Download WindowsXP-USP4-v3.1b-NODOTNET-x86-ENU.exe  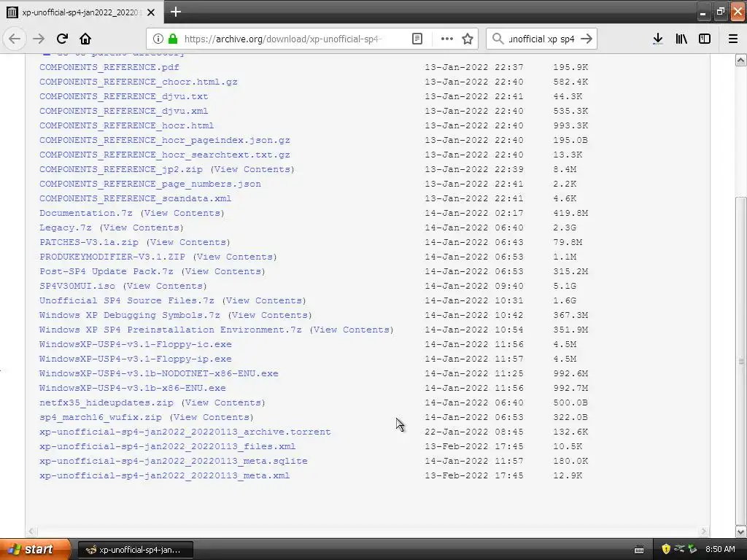[x=158, y=373]
